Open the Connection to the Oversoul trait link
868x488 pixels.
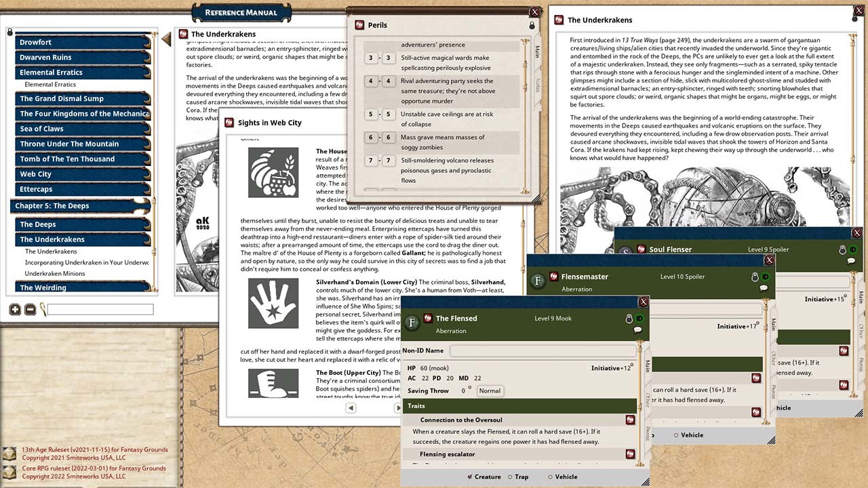pos(630,420)
